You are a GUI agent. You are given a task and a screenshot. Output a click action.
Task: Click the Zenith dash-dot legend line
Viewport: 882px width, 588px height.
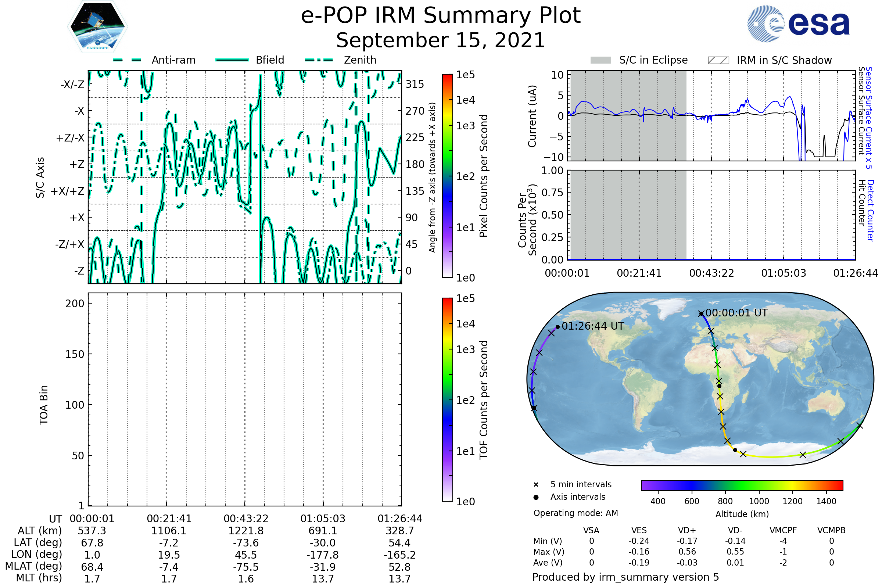point(319,60)
